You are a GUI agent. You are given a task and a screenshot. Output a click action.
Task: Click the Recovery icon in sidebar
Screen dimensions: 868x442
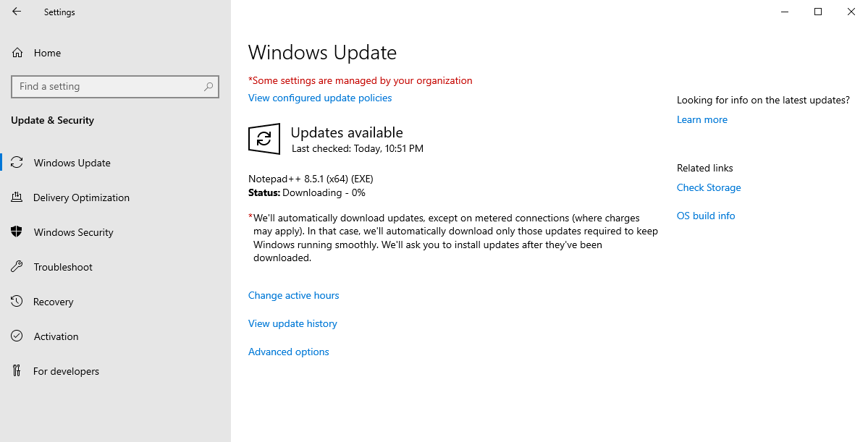17,302
